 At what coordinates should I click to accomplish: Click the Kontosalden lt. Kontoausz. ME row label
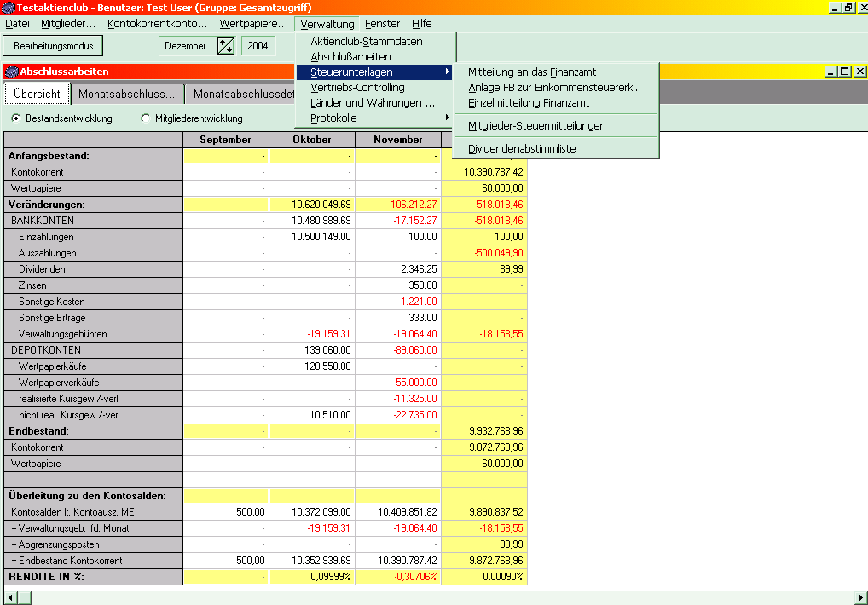(x=94, y=512)
